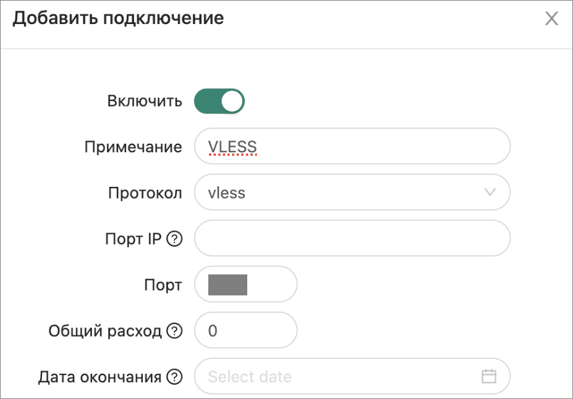Open the Общий расход help tooltip icon
The image size is (573, 399).
(174, 331)
